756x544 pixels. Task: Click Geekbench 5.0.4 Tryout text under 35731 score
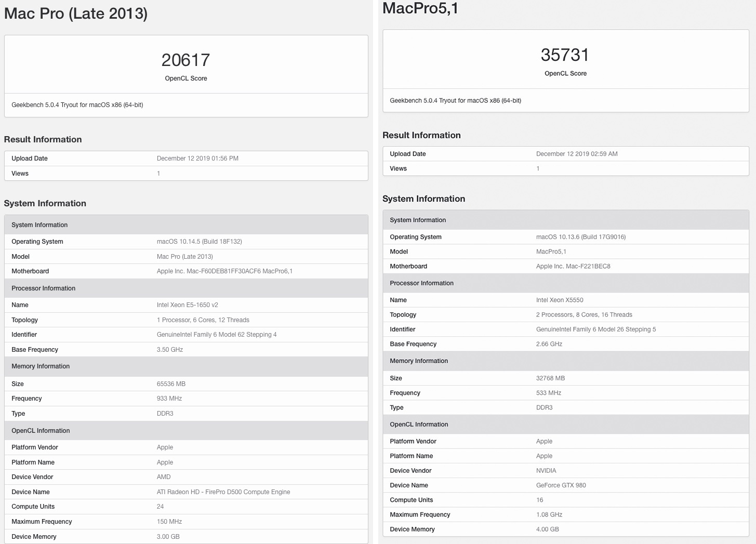tap(456, 101)
